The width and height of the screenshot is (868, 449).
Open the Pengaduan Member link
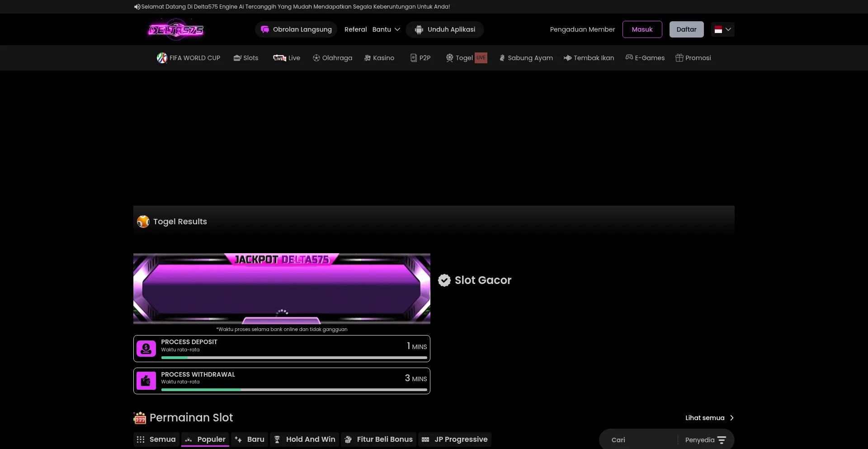click(582, 29)
